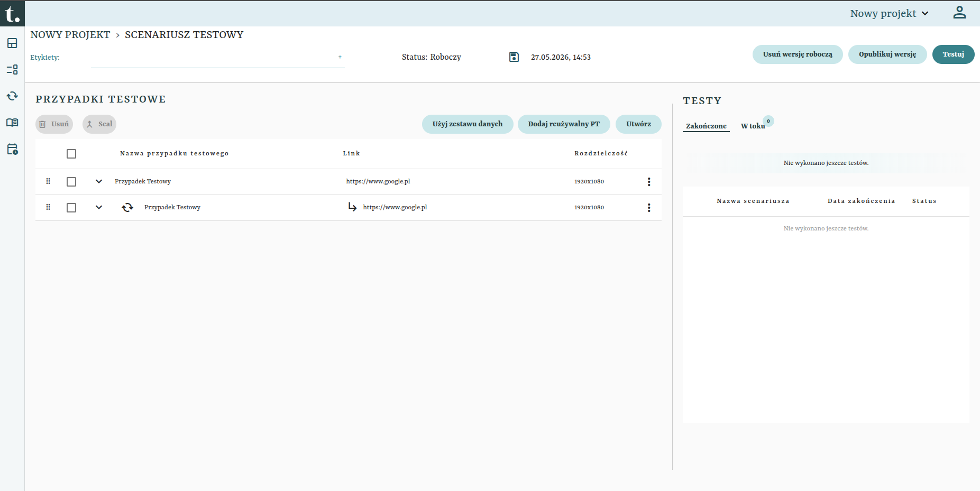Image resolution: width=980 pixels, height=491 pixels.
Task: Open the app logo home icon
Action: pos(12,13)
